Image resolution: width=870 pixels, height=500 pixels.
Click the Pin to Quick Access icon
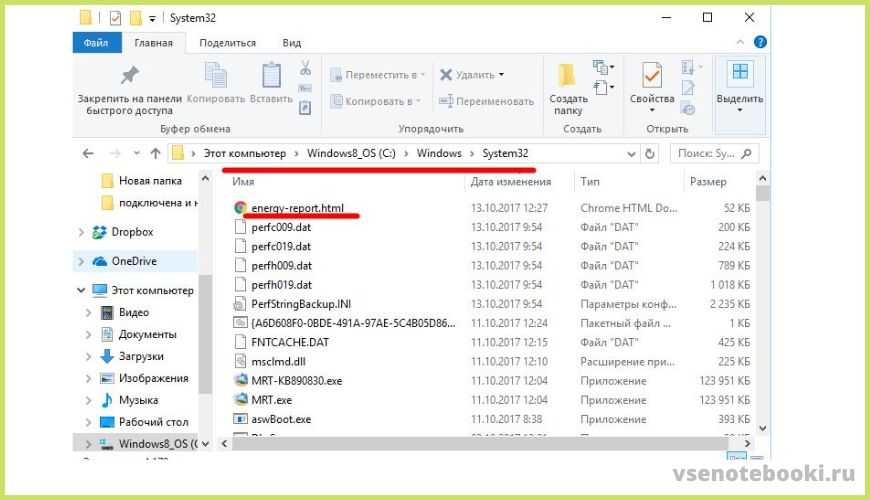[x=129, y=76]
